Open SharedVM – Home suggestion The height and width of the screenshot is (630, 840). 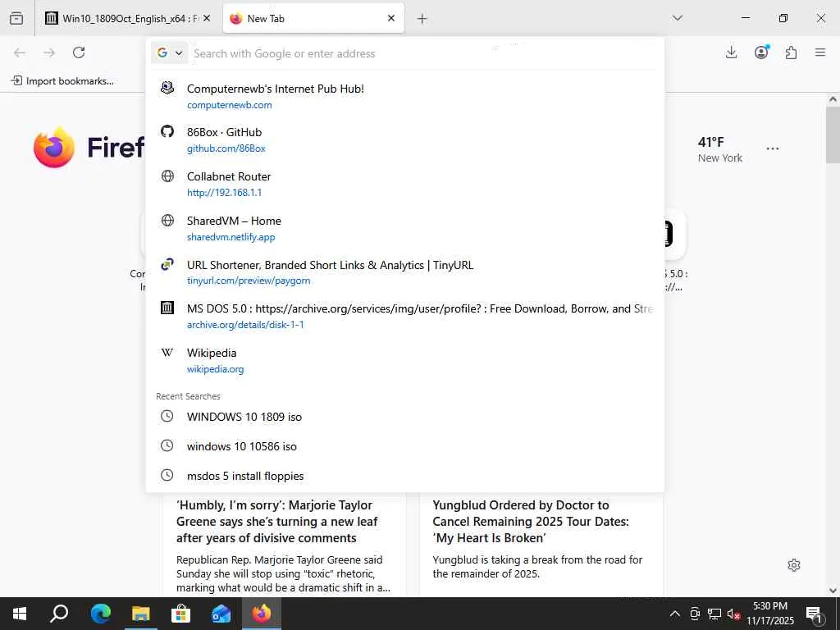405,228
